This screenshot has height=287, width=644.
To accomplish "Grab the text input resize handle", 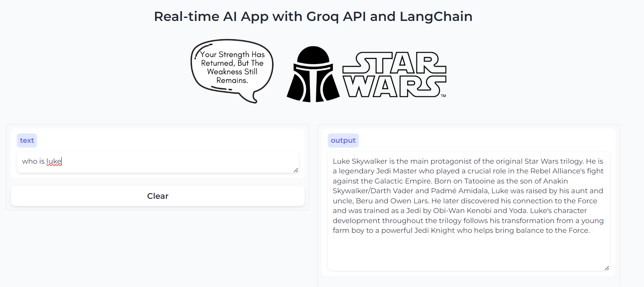I will [x=296, y=170].
